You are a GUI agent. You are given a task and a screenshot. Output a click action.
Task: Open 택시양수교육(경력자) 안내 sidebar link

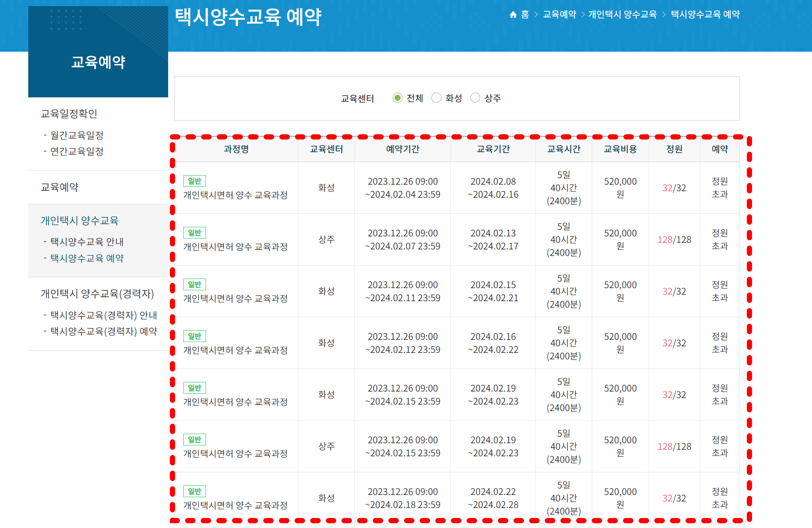pyautogui.click(x=104, y=315)
